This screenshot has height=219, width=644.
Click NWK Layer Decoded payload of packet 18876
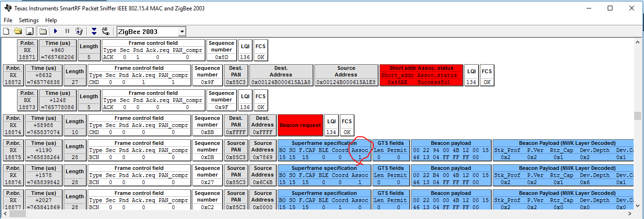pyautogui.click(x=563, y=175)
